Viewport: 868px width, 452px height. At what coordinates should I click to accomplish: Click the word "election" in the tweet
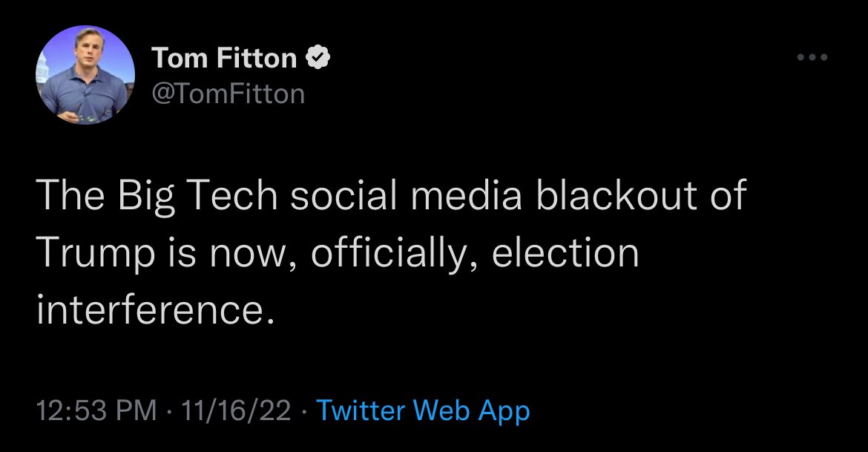coord(565,254)
